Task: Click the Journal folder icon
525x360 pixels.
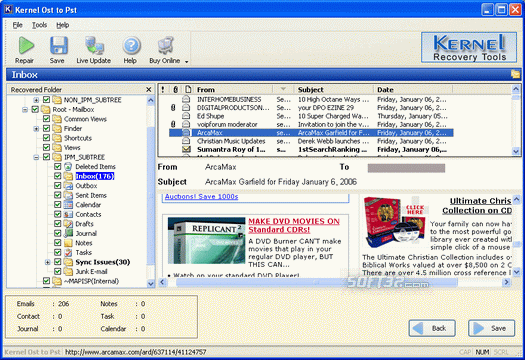Action: pos(68,233)
